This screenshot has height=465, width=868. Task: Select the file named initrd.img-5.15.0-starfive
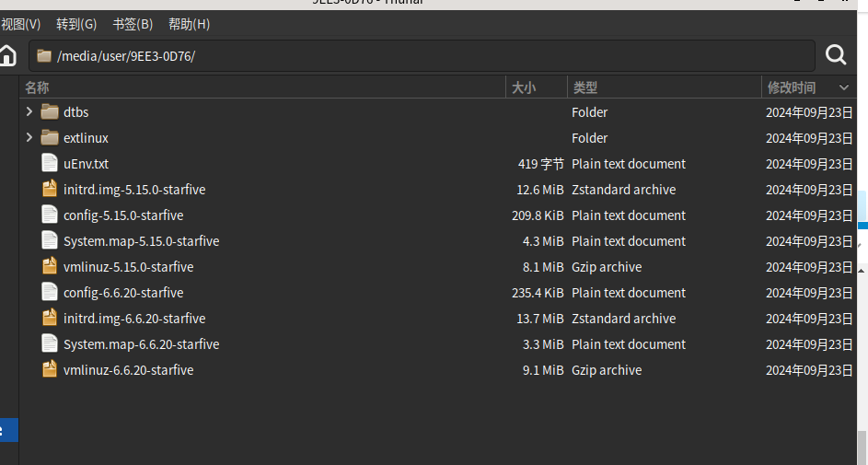click(x=134, y=190)
